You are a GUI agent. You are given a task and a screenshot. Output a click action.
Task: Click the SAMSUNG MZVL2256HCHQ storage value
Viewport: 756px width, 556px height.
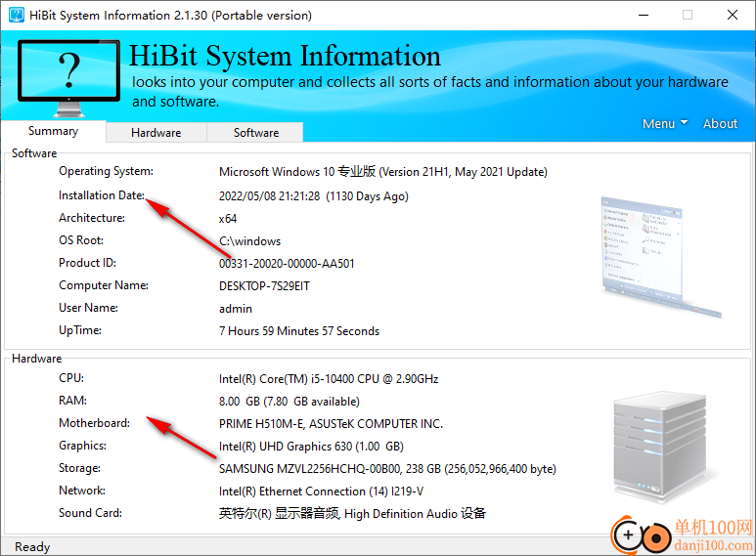[387, 469]
